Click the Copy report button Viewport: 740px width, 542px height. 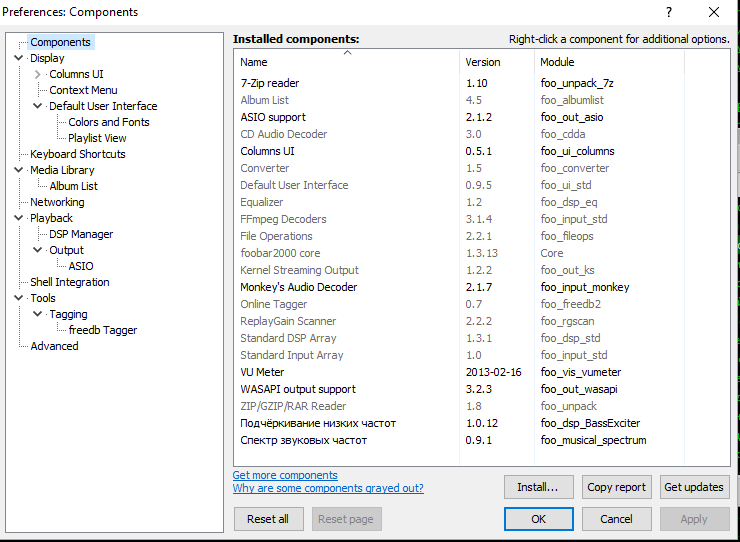(616, 487)
